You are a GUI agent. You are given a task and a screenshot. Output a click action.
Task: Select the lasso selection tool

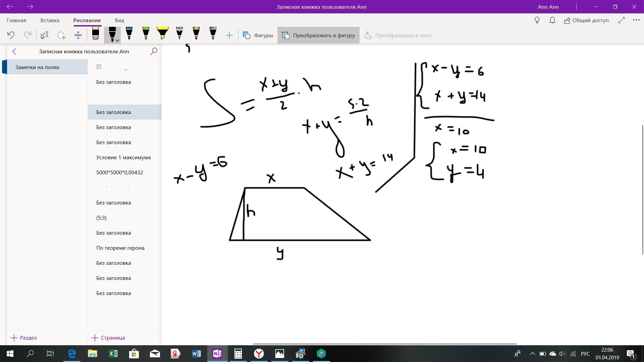coord(61,35)
